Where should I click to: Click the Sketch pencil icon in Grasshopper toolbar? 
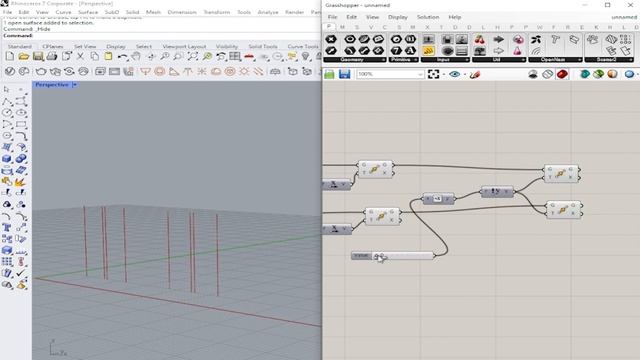click(475, 74)
